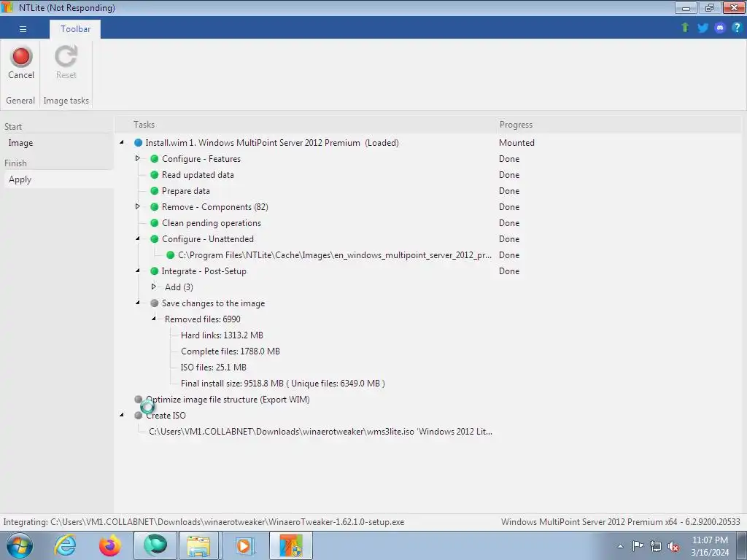Click status bar Windows MultiPoint Server version text
The height and width of the screenshot is (560, 747).
click(620, 522)
